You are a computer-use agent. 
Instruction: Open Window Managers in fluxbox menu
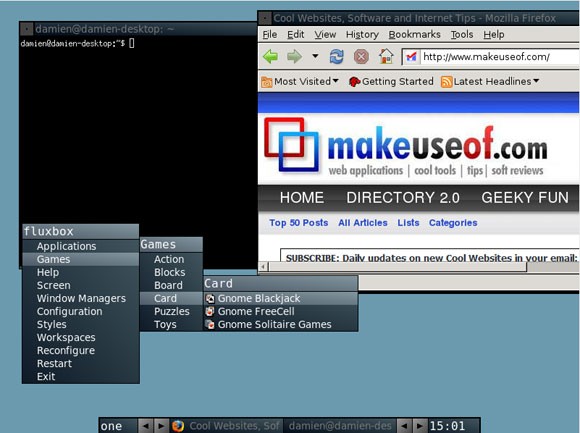click(x=80, y=298)
